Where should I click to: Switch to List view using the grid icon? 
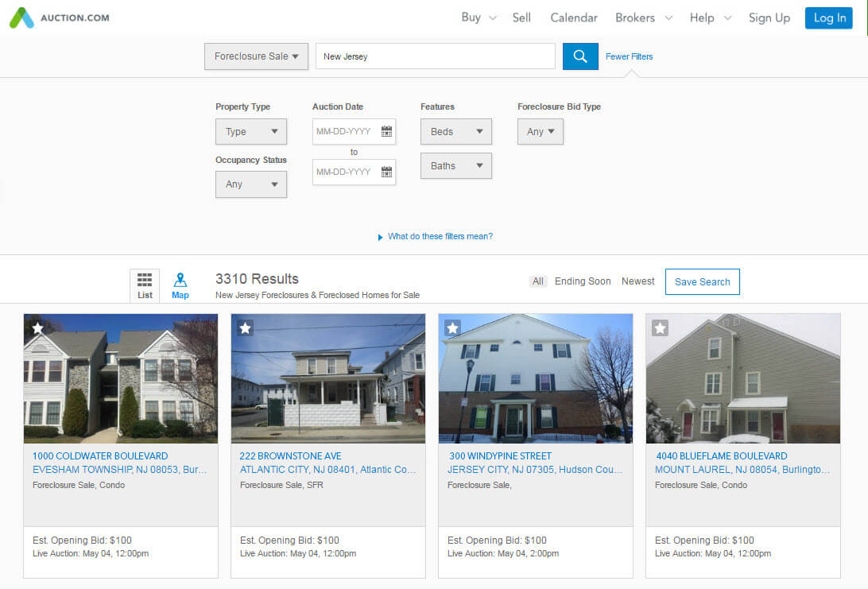click(x=144, y=285)
